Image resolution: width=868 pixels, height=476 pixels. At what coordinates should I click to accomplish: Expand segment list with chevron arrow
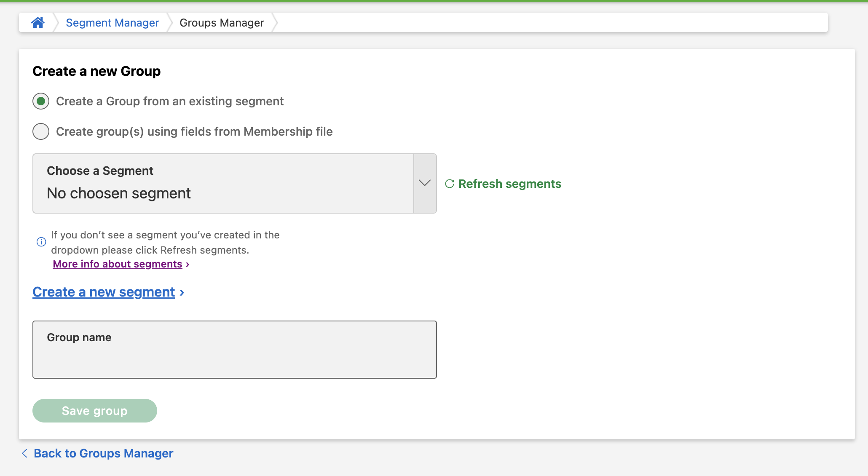[x=425, y=183]
